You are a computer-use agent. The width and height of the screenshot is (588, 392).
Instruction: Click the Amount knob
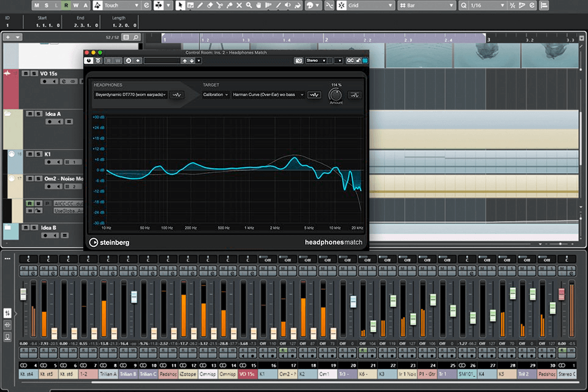coord(335,95)
